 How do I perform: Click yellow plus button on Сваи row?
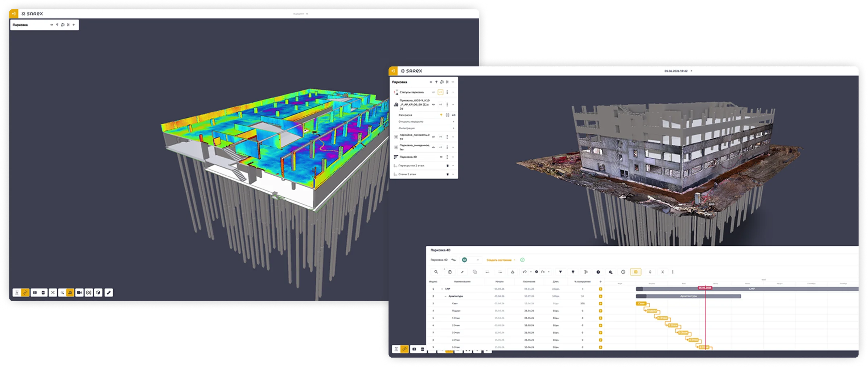click(x=601, y=304)
